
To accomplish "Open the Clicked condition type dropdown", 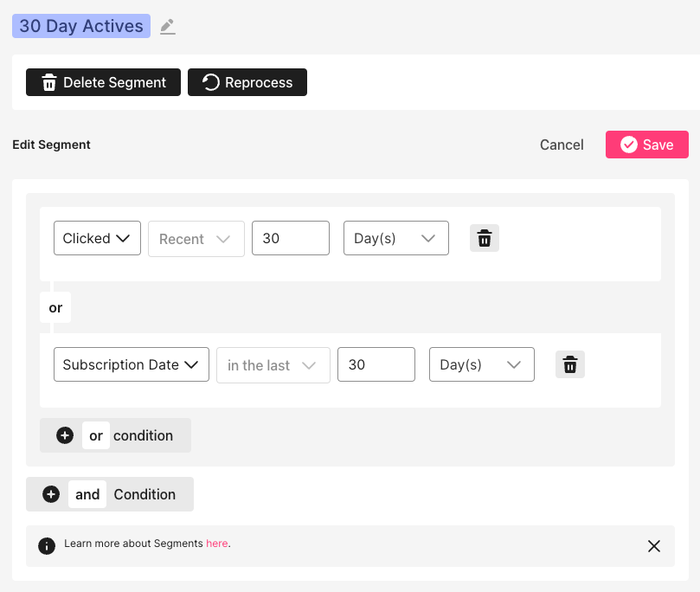I will click(97, 239).
